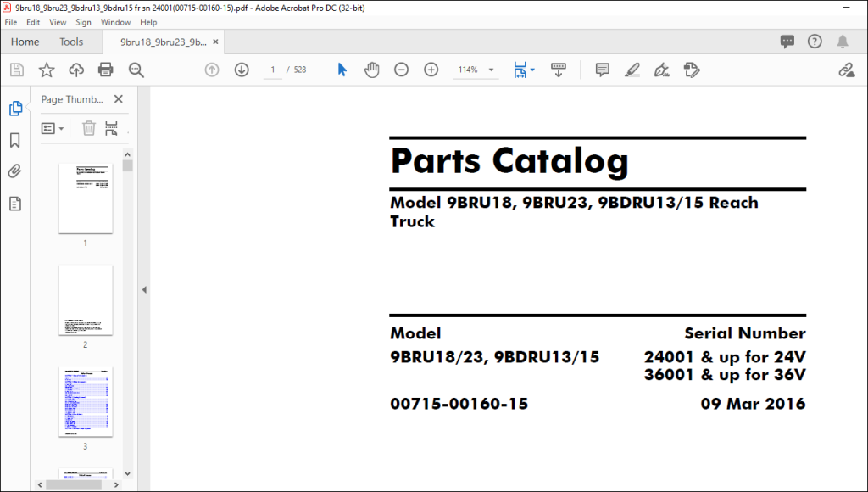Viewport: 868px width, 492px height.
Task: Open the Sign menu
Action: click(x=83, y=22)
